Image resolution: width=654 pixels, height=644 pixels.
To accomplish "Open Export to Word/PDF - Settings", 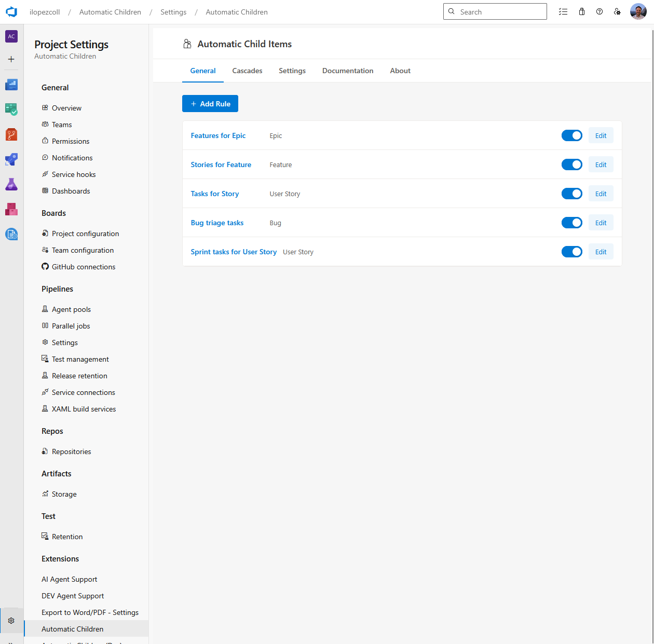I will pyautogui.click(x=90, y=612).
